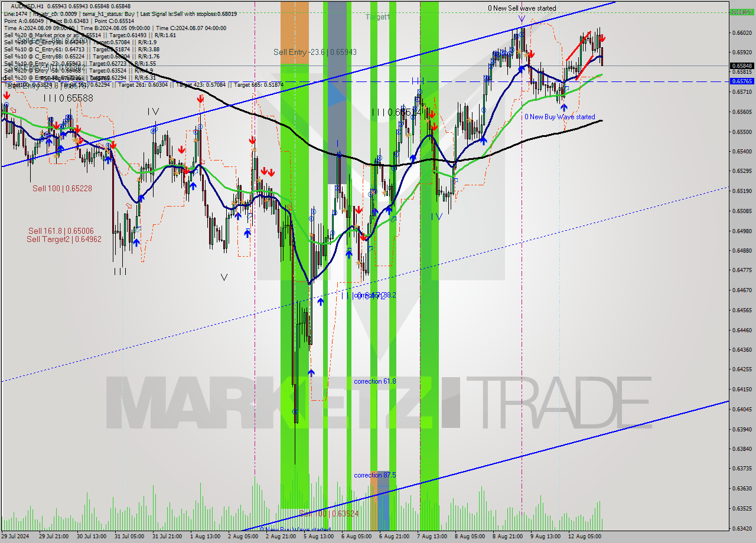Click the 0.64670 price axis value
The image size is (756, 543).
click(x=742, y=290)
